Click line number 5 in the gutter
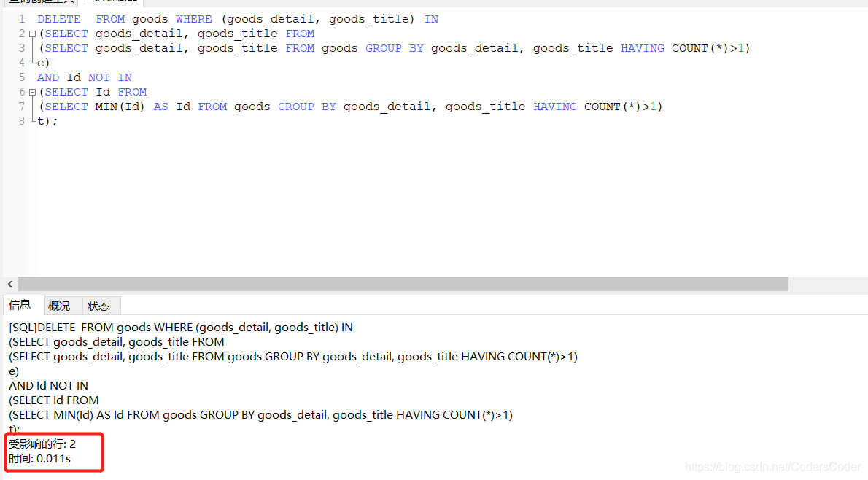This screenshot has height=480, width=868. tap(22, 77)
